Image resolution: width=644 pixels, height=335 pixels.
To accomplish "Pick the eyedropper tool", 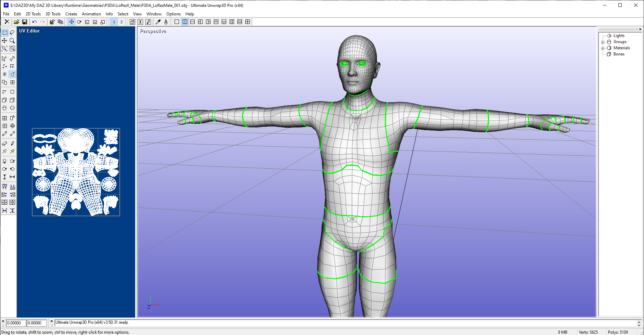I will (158, 22).
